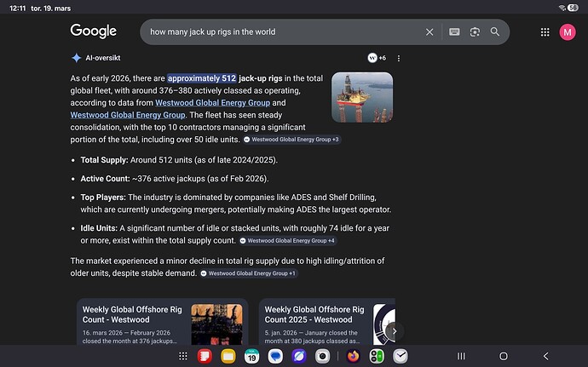Open the account avatar M
Screen dimensions: 588x367
[x=568, y=32]
